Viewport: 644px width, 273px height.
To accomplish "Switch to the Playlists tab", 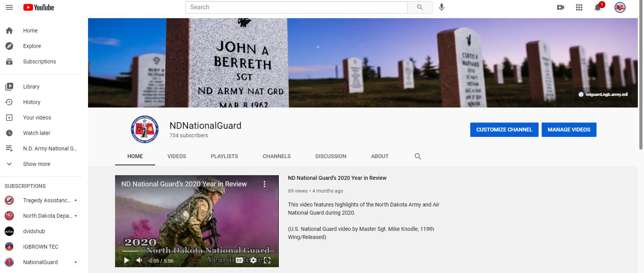I will [224, 156].
